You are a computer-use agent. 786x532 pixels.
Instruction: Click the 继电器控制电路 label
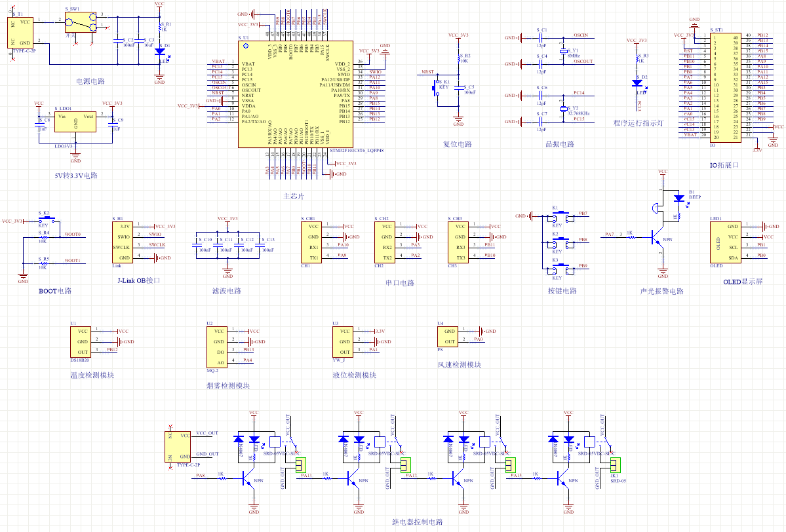(x=418, y=522)
